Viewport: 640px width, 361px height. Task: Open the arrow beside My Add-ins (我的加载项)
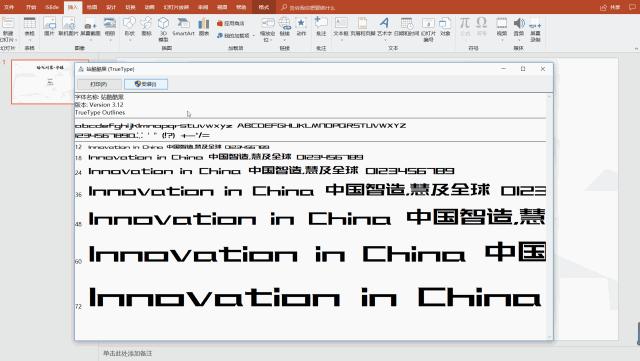pos(253,36)
